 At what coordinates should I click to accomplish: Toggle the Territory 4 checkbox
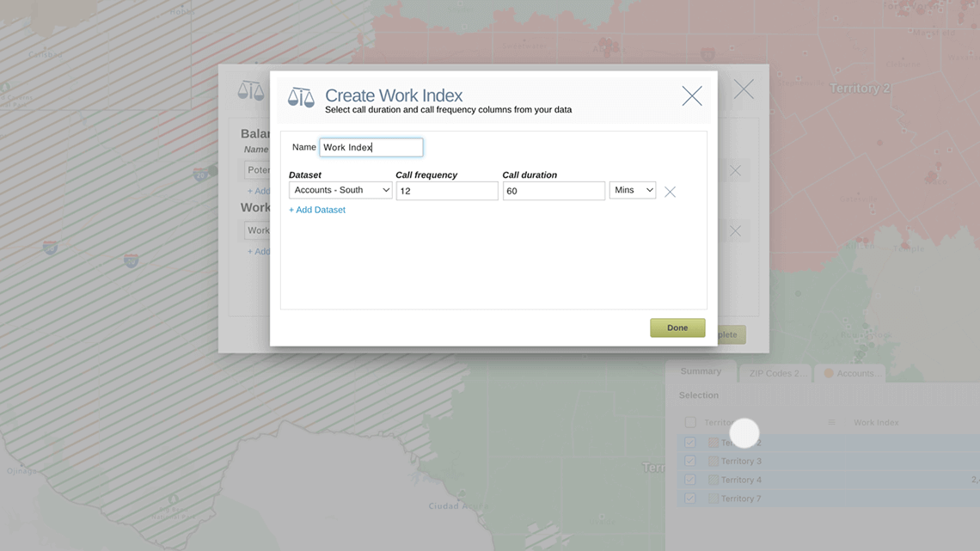click(690, 480)
